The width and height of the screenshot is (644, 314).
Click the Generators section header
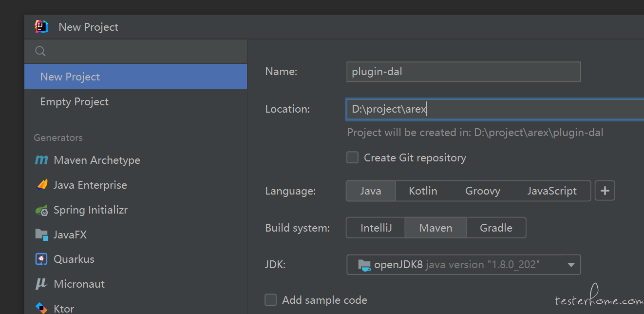58,137
